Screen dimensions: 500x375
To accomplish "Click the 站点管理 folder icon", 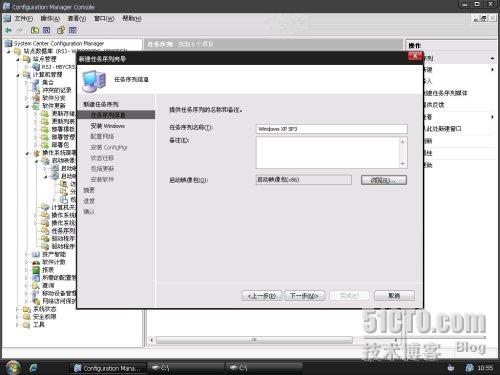I will pos(27,59).
